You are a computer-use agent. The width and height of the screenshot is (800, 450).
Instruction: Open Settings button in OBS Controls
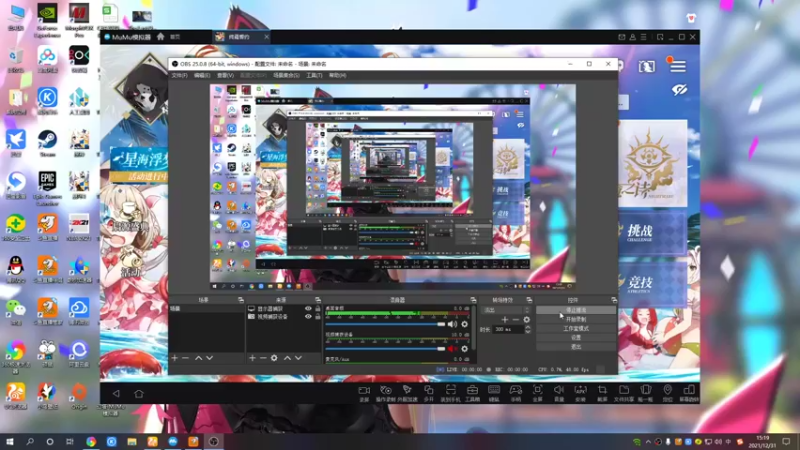[576, 338]
